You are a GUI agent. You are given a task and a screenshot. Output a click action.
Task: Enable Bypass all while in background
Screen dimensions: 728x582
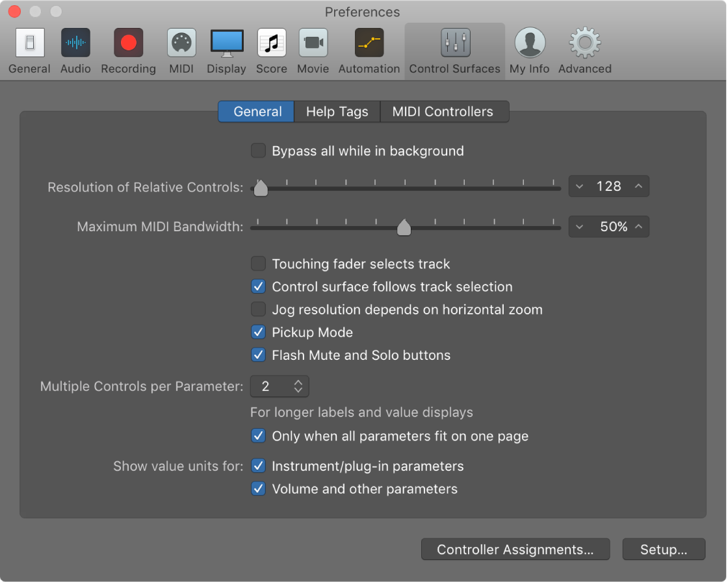click(258, 150)
